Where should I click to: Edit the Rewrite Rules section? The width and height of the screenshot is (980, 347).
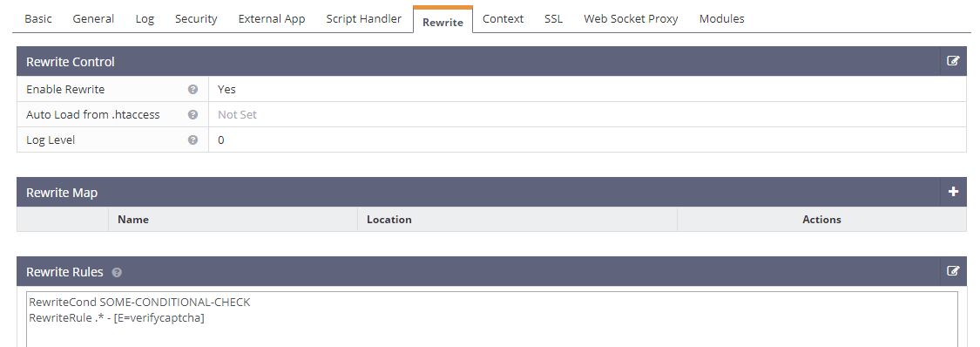coord(952,271)
